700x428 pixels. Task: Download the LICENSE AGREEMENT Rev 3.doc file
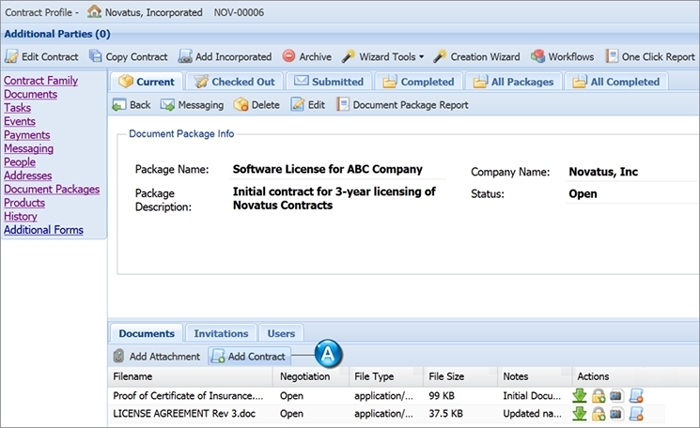click(x=579, y=414)
